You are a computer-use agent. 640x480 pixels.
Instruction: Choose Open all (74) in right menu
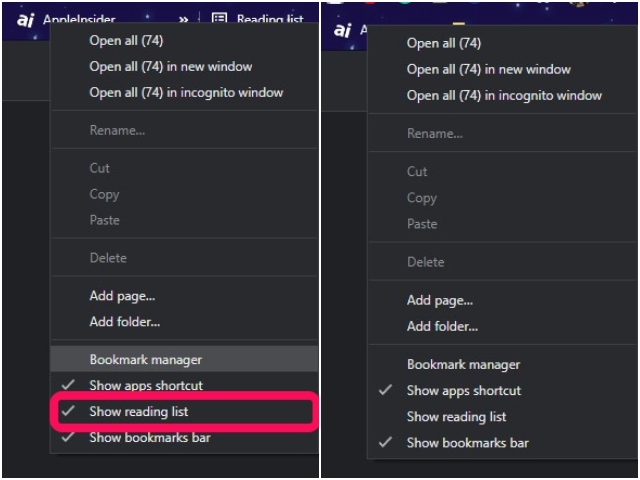(443, 43)
